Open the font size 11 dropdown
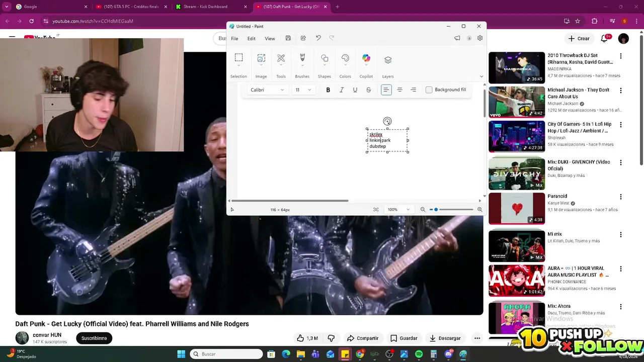Image resolution: width=644 pixels, height=362 pixels. point(303,90)
